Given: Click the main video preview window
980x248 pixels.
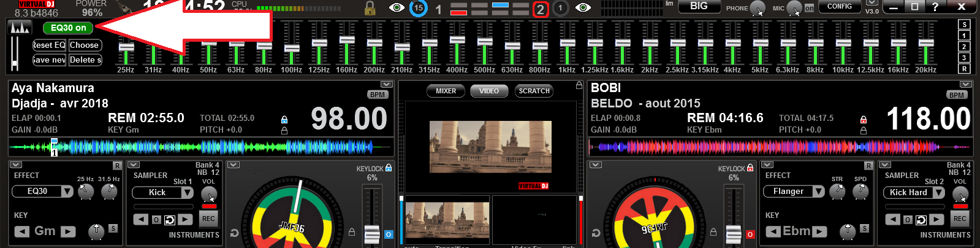Looking at the screenshot, I should pos(490,147).
